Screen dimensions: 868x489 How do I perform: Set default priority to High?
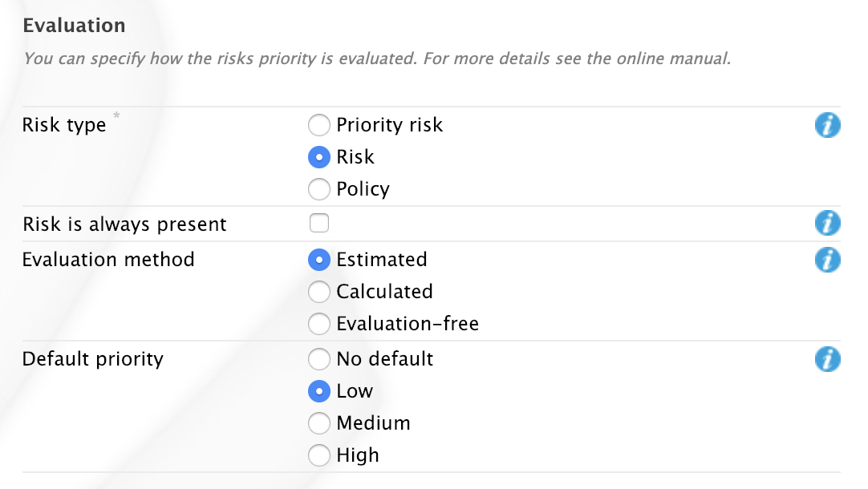coord(319,455)
